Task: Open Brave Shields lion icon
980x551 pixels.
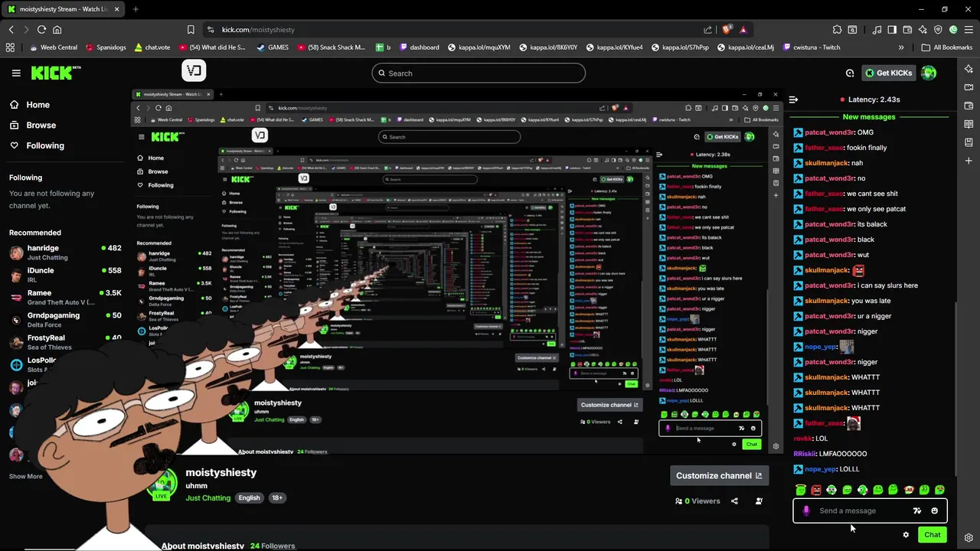Action: coord(727,29)
